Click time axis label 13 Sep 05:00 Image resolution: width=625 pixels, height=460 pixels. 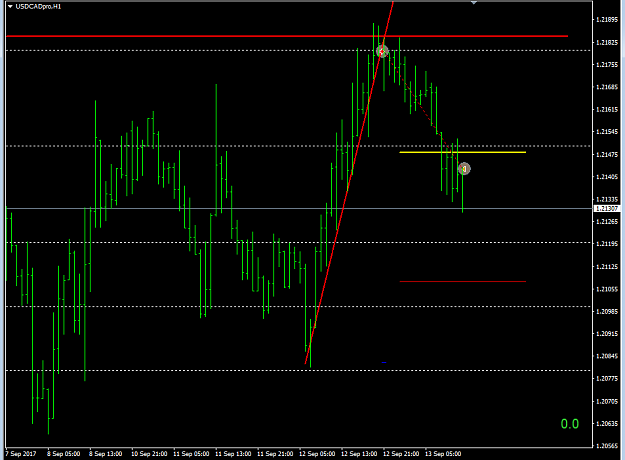pos(443,454)
